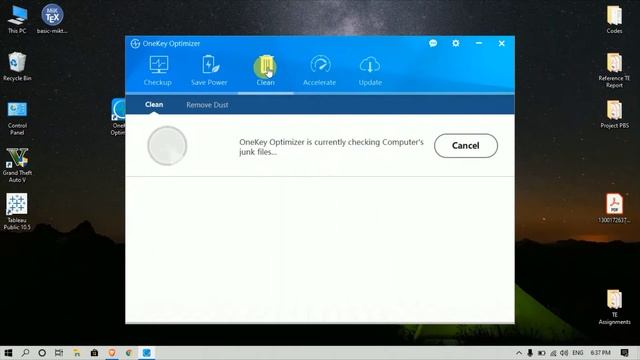Select the Recycle Bin icon

17,67
